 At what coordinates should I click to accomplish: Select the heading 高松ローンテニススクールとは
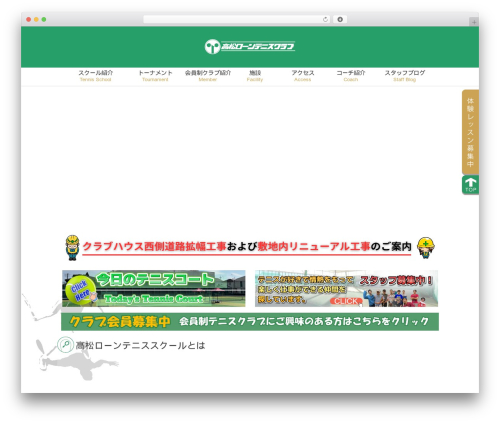click(140, 345)
